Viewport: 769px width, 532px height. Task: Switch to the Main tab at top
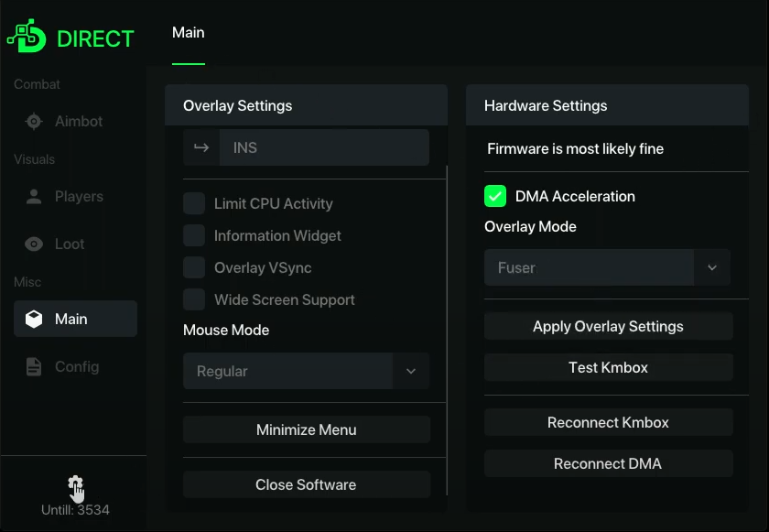click(x=189, y=33)
